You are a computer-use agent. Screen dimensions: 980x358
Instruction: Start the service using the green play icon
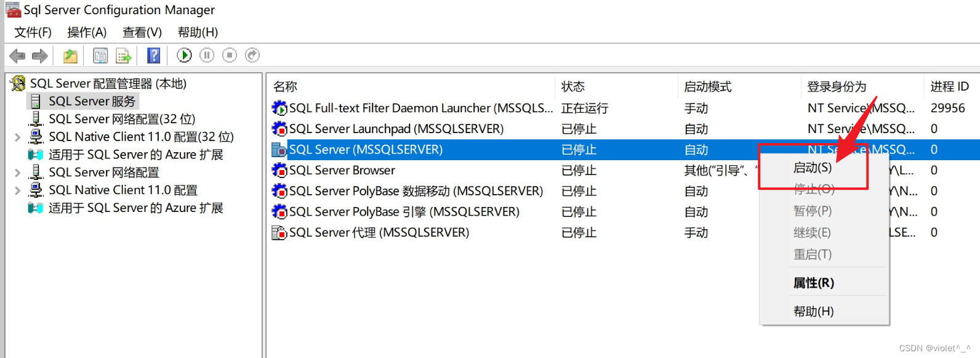click(184, 55)
